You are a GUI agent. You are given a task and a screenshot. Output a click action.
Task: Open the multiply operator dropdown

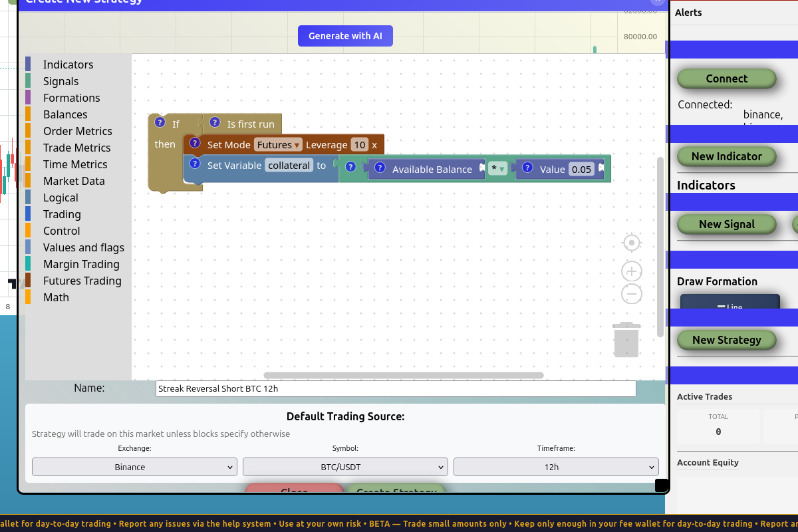coord(497,169)
